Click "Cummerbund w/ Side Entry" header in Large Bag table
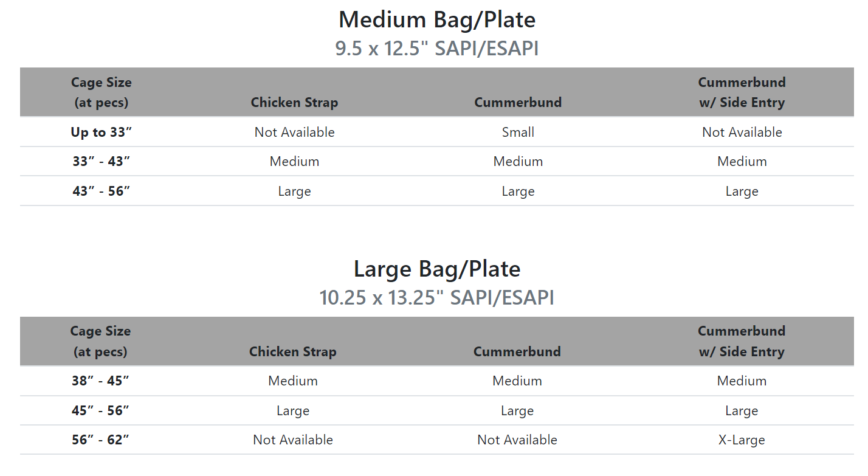 (742, 341)
